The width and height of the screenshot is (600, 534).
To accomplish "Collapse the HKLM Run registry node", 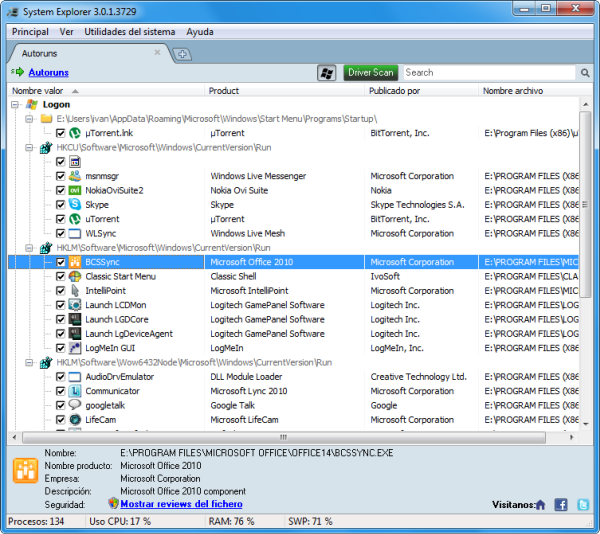I will 29,248.
